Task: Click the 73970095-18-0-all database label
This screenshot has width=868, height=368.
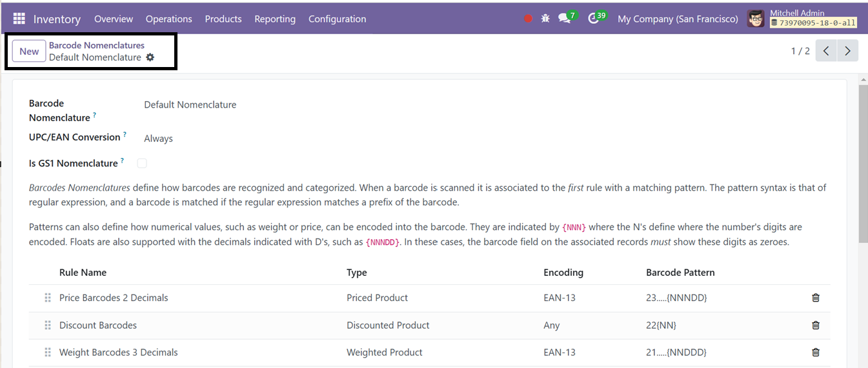Action: (x=814, y=23)
